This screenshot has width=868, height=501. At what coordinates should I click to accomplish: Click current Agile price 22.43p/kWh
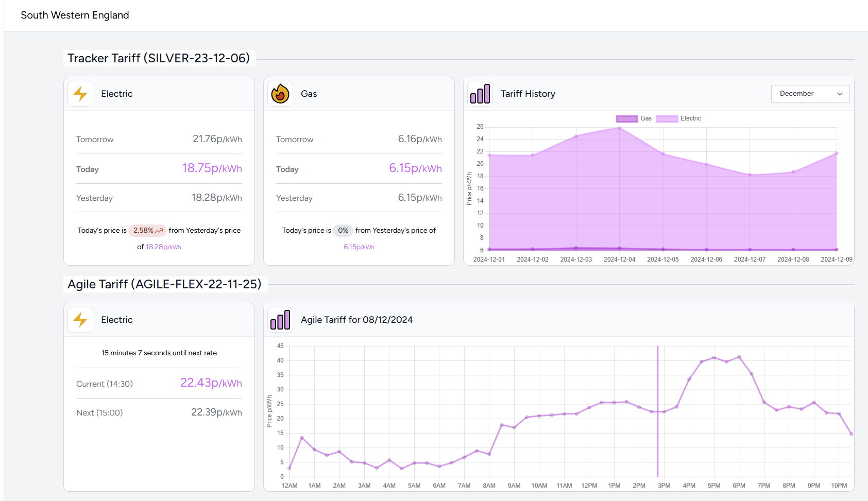[211, 383]
